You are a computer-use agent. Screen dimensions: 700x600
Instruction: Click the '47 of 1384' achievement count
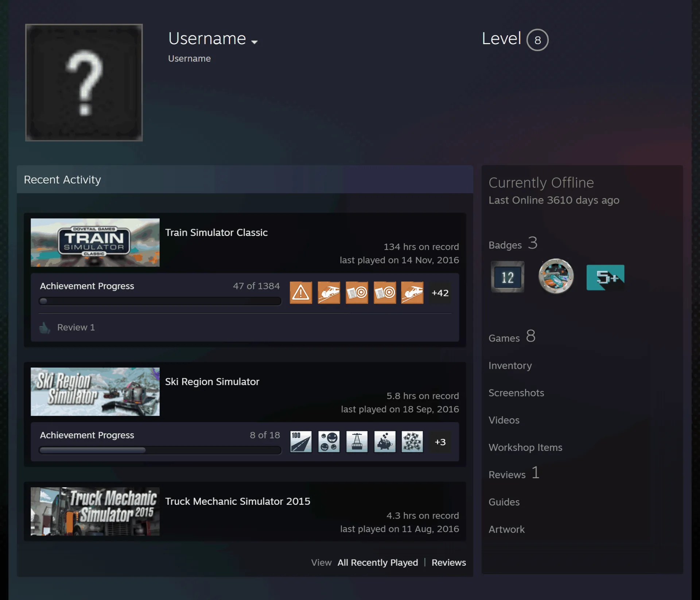click(256, 286)
